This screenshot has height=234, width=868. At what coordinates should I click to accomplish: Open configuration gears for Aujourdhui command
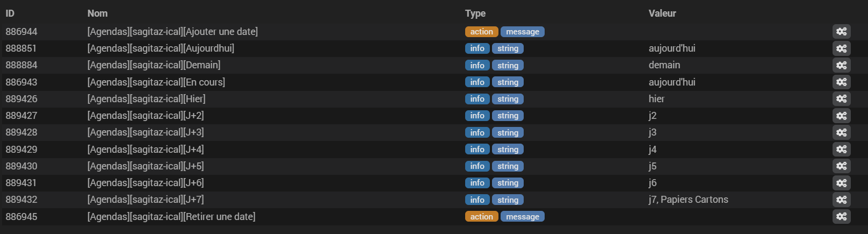(841, 48)
